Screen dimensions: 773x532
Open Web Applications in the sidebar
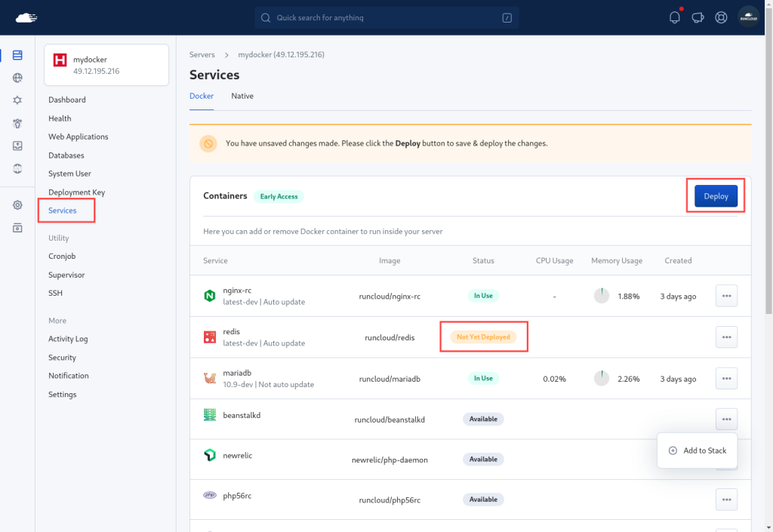78,137
